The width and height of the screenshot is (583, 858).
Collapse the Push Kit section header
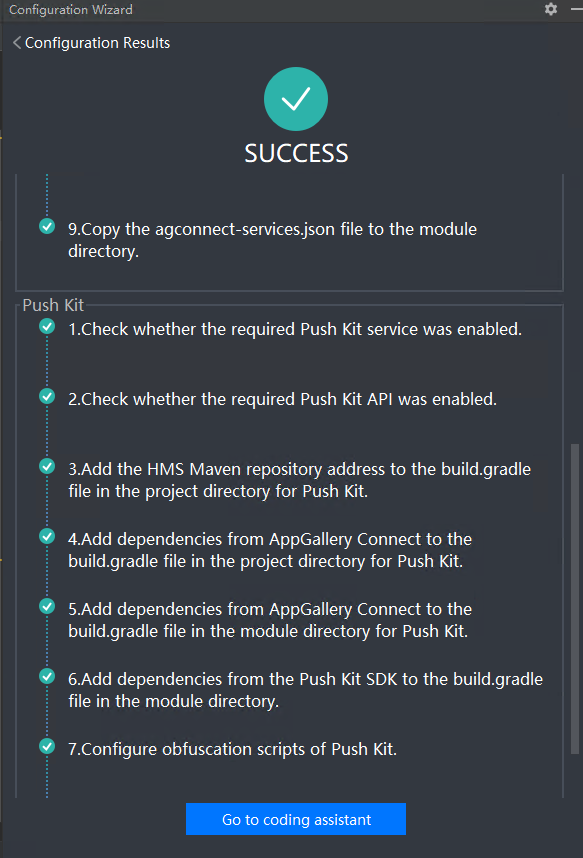52,305
